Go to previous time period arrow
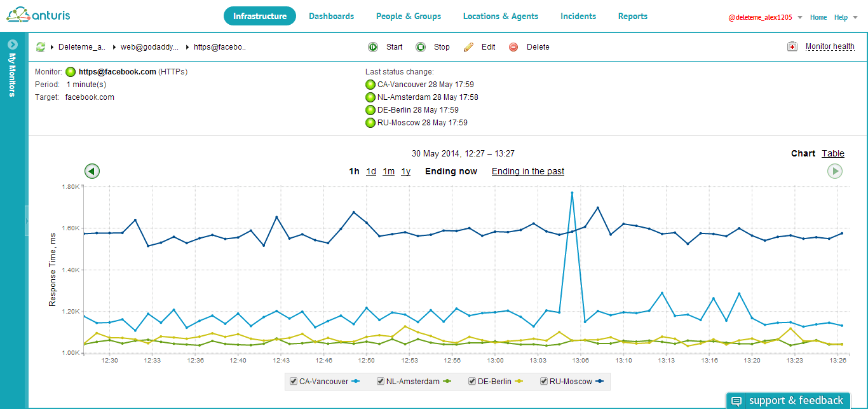The image size is (868, 409). click(93, 171)
